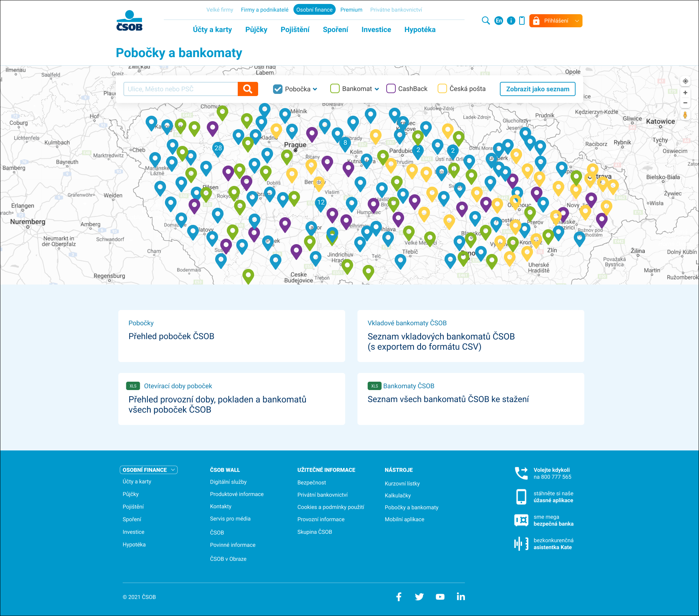Enable the CashBack checkbox

(391, 89)
